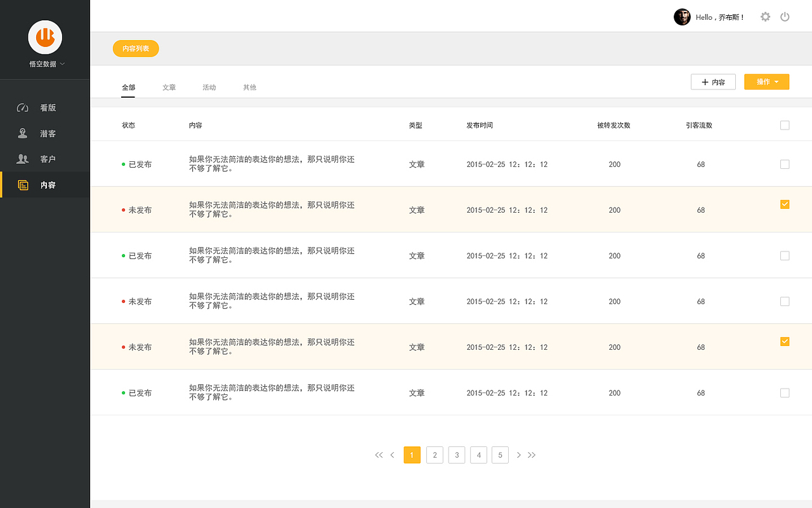This screenshot has width=812, height=508.
Task: Select page 1 highlighted pagination control
Action: tap(412, 455)
